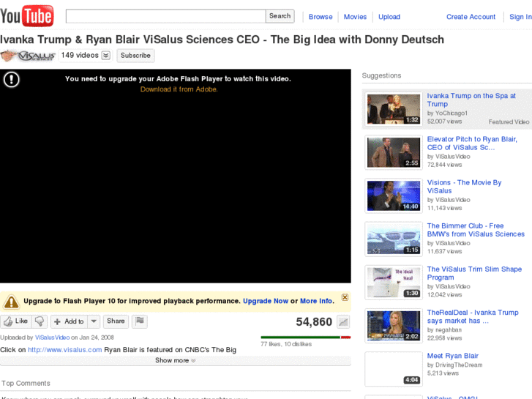The height and width of the screenshot is (399, 532).
Task: Click the 'Featured Video' label
Action: [x=509, y=122]
